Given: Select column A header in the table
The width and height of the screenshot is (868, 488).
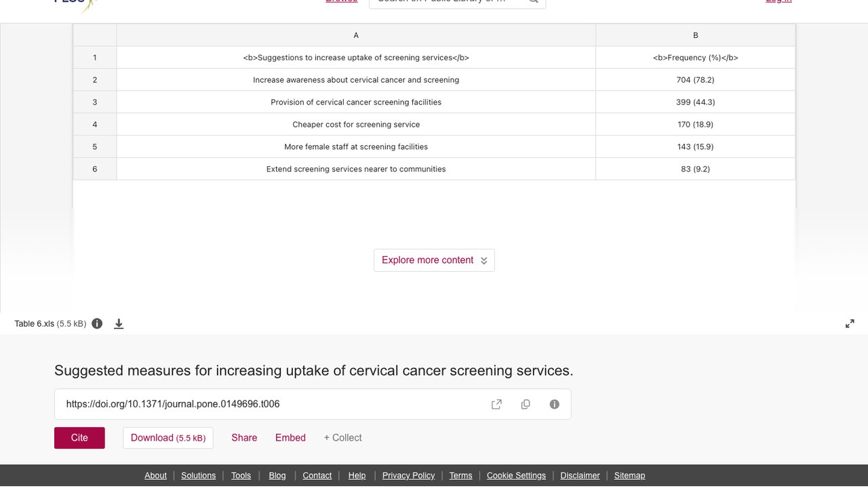Looking at the screenshot, I should [356, 35].
